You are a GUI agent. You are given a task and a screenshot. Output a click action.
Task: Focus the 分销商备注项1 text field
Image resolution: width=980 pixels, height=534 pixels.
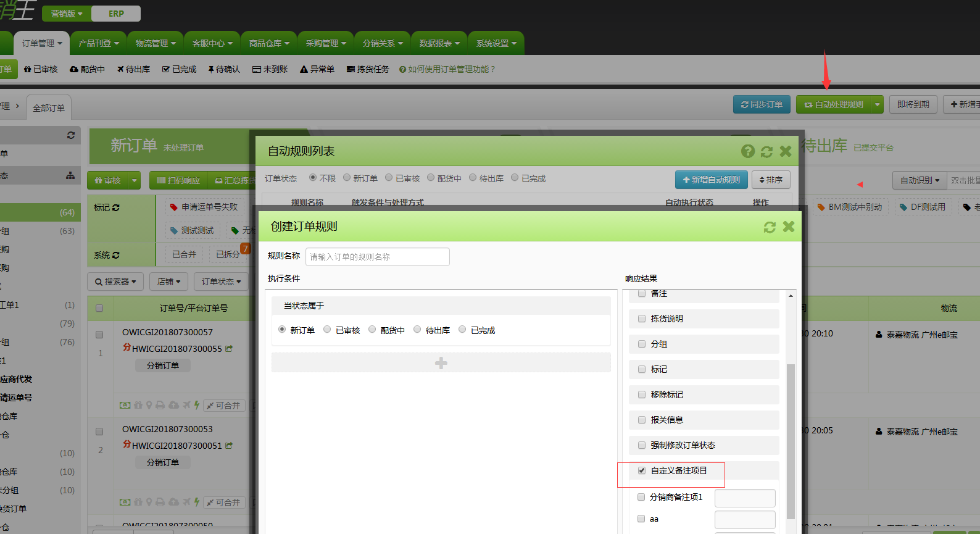(745, 498)
